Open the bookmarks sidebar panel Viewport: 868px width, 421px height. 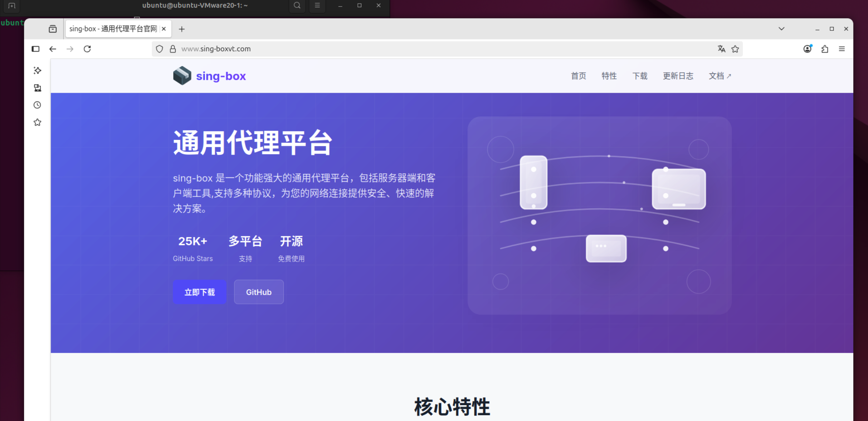pyautogui.click(x=37, y=122)
